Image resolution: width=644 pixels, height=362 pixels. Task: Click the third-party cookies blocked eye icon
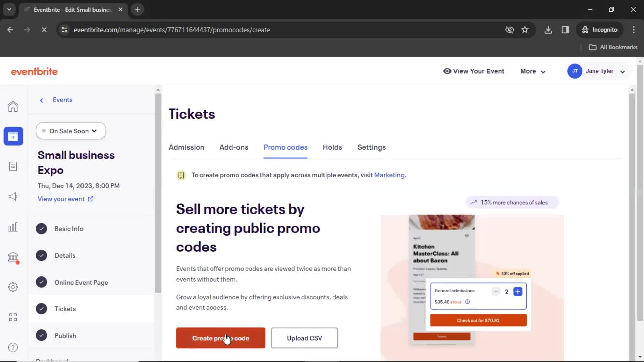click(509, 30)
